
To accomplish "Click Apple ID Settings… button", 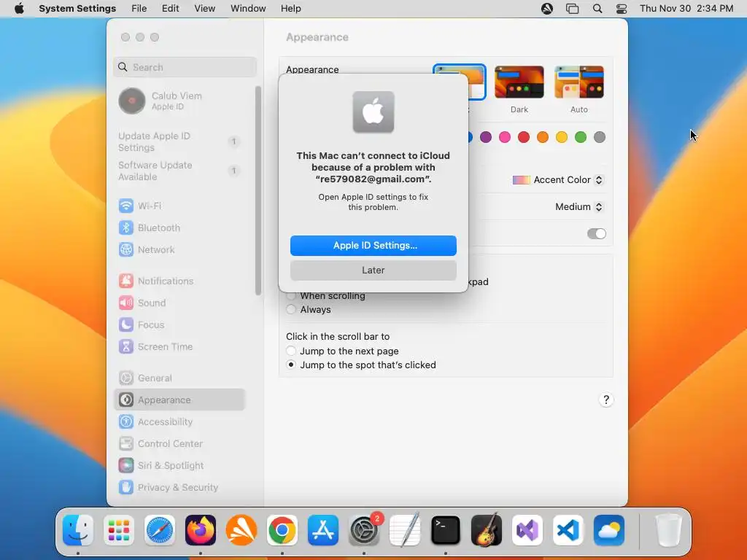I will pos(373,246).
